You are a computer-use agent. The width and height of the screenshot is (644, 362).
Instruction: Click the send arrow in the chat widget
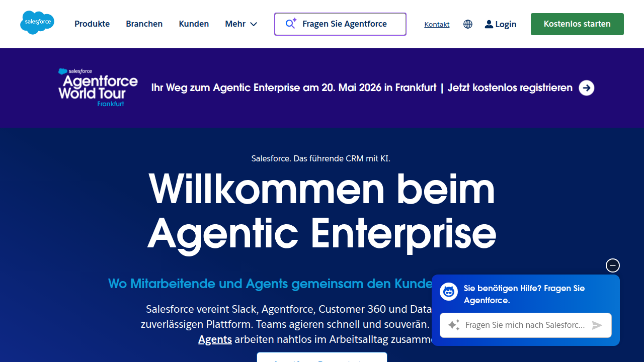597,325
